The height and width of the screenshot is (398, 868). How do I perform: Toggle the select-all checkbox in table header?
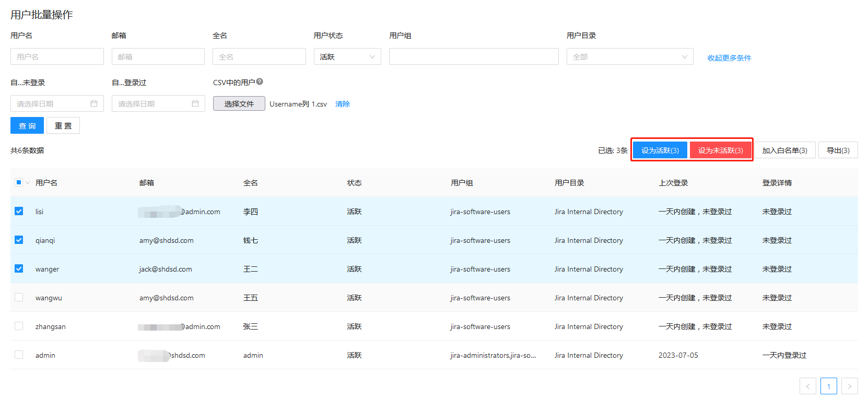pos(19,182)
